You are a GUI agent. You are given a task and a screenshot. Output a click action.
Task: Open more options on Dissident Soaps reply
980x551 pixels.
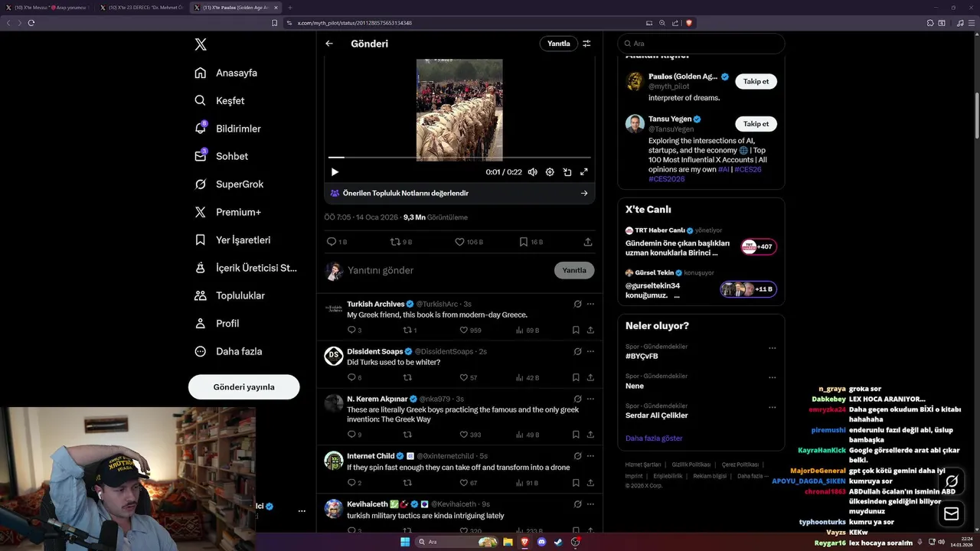tap(590, 351)
